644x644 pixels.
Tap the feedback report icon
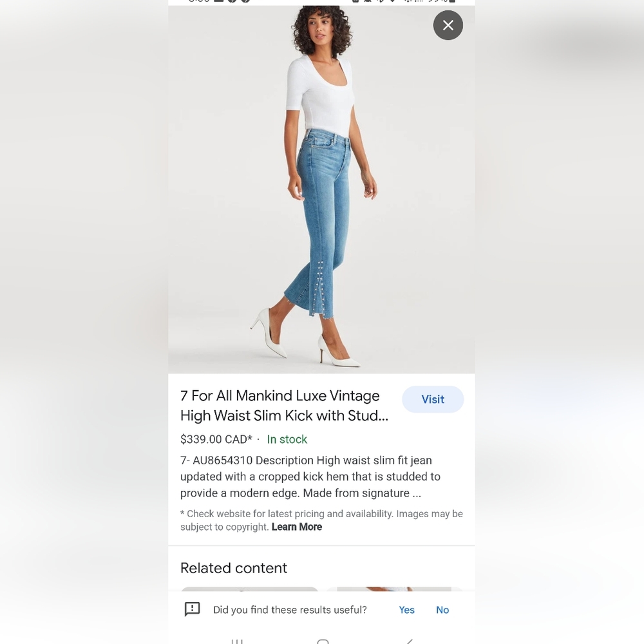(192, 609)
